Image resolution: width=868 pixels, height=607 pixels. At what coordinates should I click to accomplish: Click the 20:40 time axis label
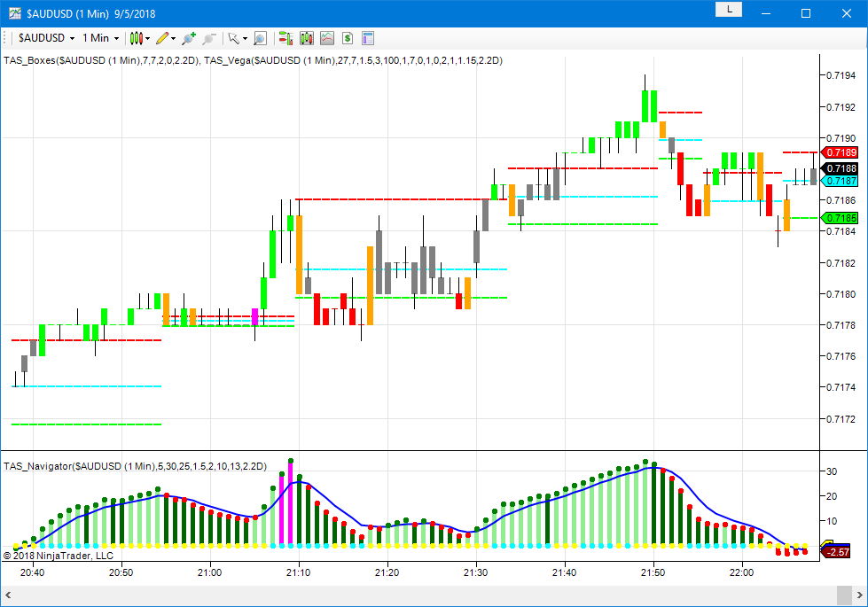(33, 572)
